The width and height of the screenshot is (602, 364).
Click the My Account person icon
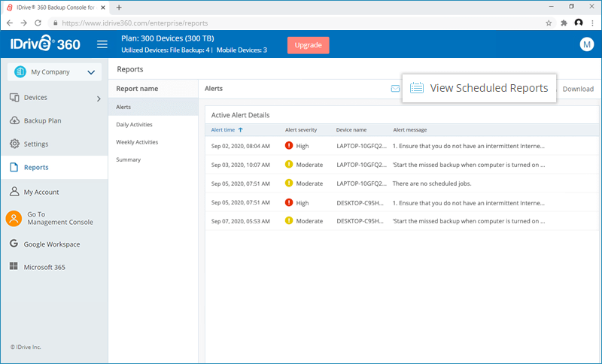click(x=14, y=191)
